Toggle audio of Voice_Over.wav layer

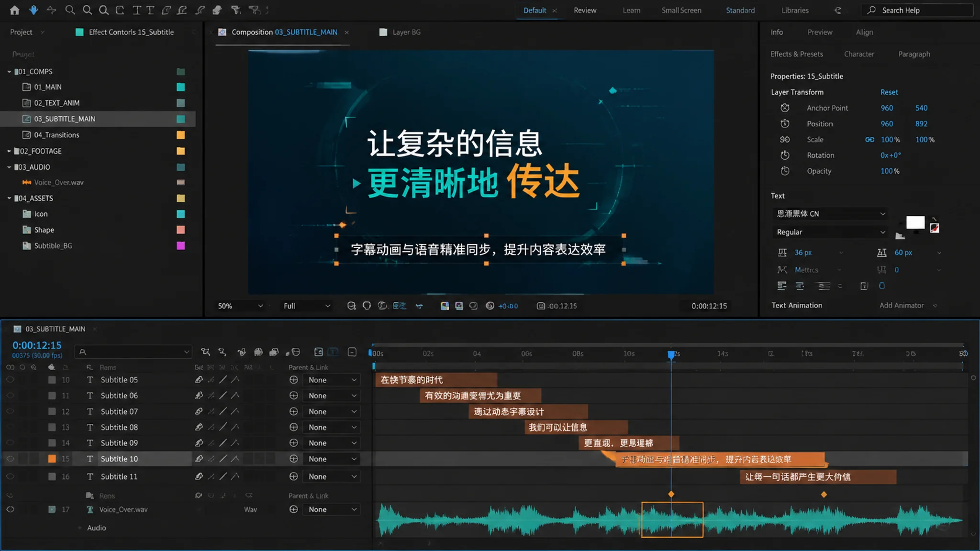coord(10,509)
